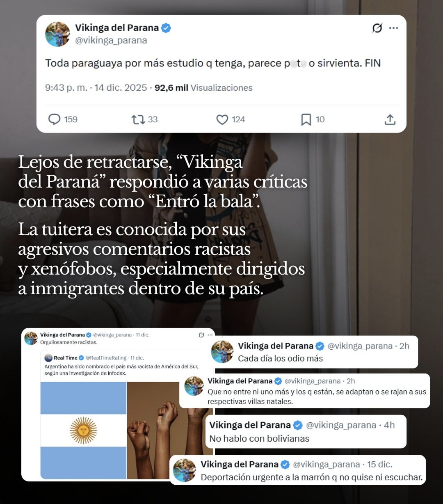Click the verified badge next to Vikinga del Parana header
The image size is (443, 504).
tap(166, 28)
